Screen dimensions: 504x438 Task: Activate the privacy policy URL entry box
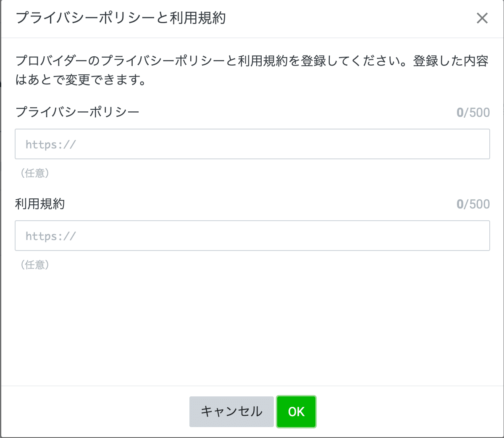[252, 144]
